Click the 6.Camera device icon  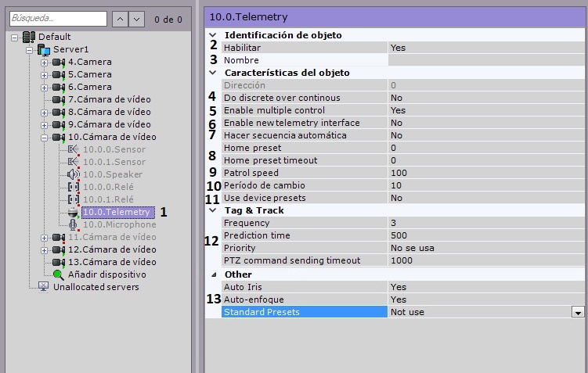click(59, 88)
